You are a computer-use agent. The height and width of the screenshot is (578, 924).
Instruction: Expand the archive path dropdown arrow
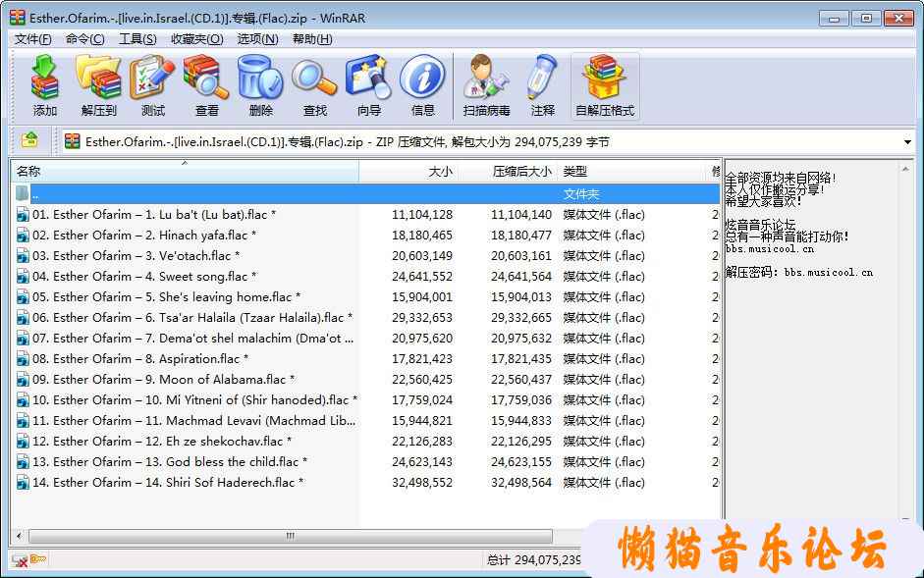tap(907, 142)
